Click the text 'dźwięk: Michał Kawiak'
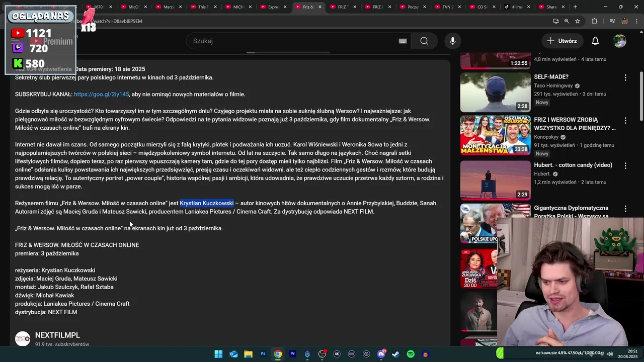 44,296
